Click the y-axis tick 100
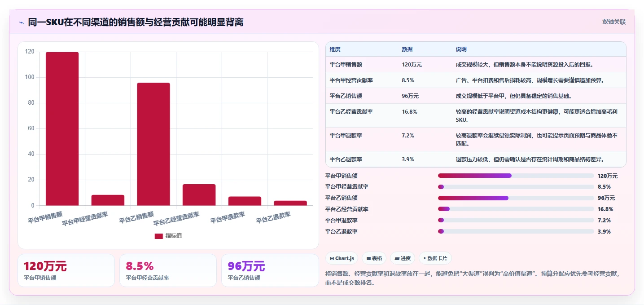644x305 pixels. click(x=30, y=77)
